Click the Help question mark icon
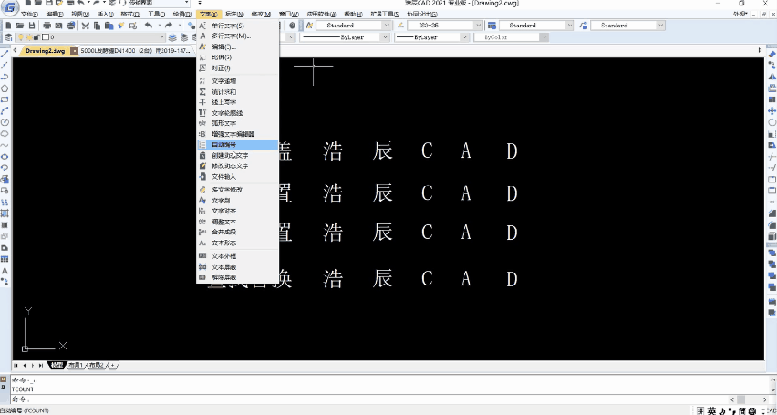Viewport: 777px width, 415px height. coord(292,25)
